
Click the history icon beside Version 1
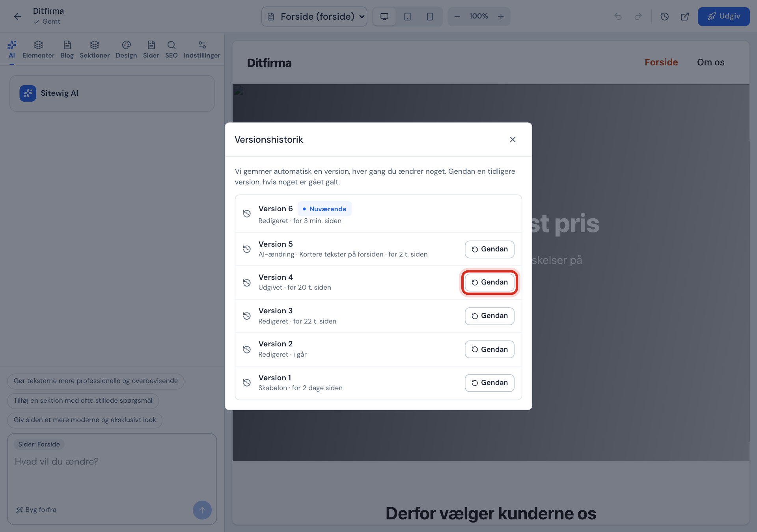point(247,383)
